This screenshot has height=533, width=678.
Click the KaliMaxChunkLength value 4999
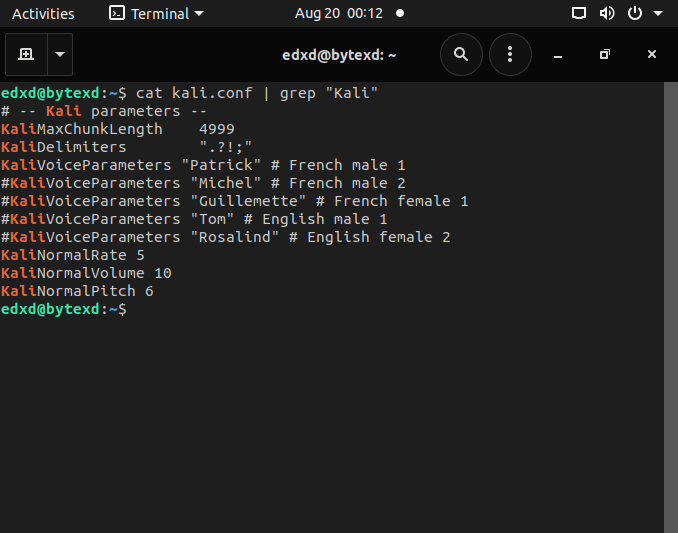217,129
